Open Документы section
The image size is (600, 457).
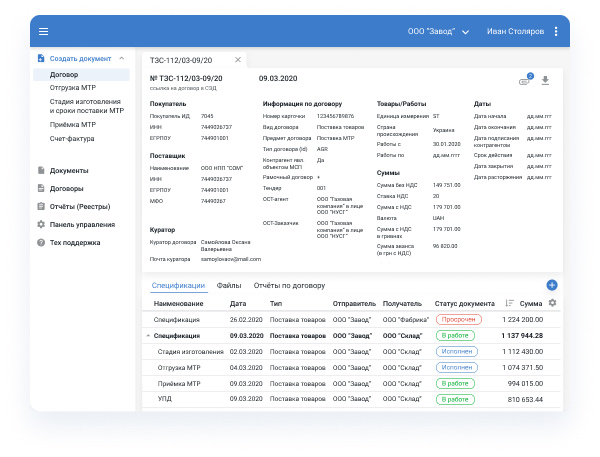[x=69, y=171]
